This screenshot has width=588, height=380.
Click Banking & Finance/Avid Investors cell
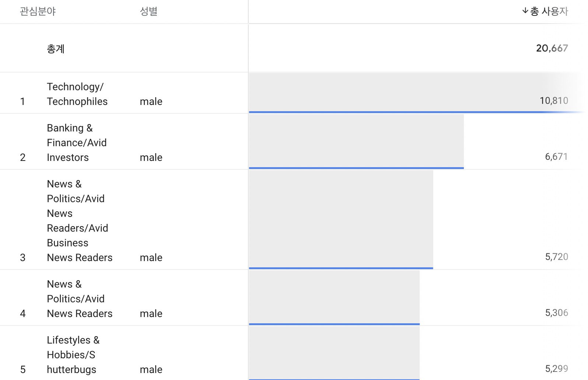point(77,142)
